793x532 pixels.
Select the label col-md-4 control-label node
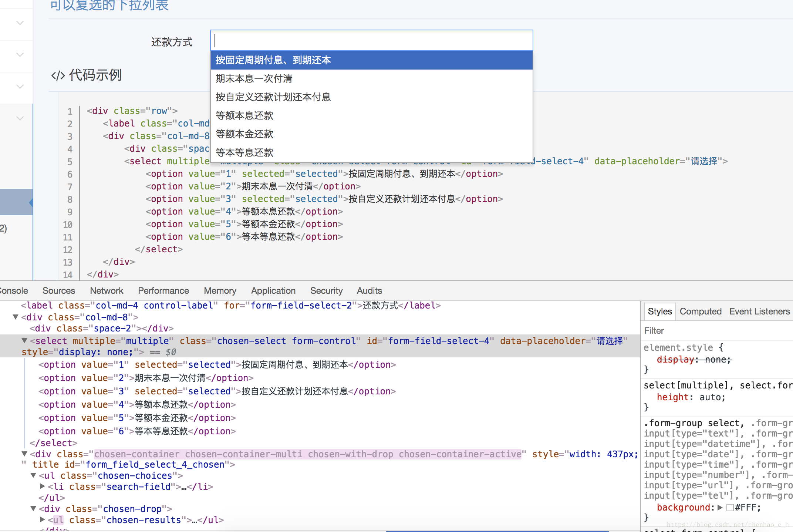click(231, 306)
